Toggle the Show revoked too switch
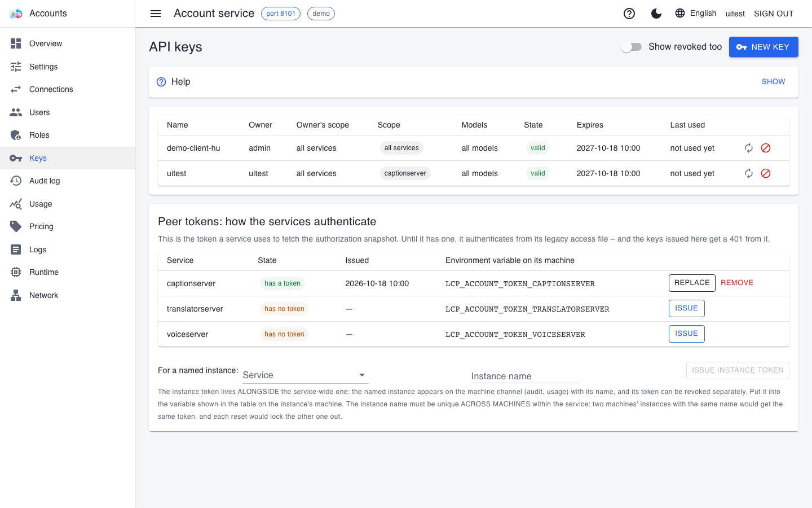The image size is (812, 508). (x=632, y=47)
